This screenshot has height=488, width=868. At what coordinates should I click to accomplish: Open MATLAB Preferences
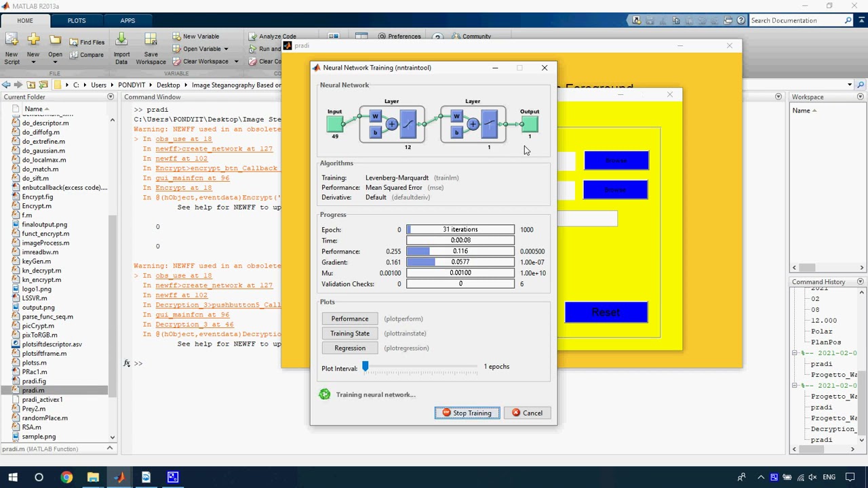399,37
